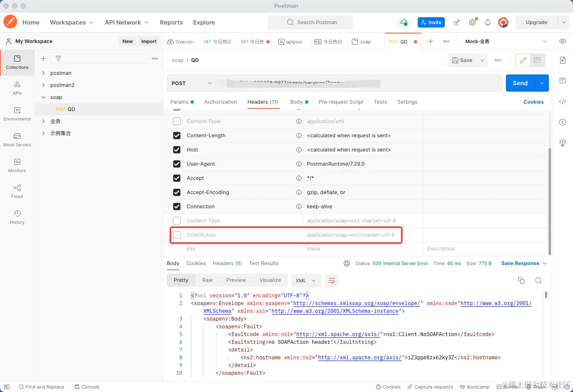Copy the response body with the copy icon
Viewport: 573px width, 392px height.
click(521, 281)
